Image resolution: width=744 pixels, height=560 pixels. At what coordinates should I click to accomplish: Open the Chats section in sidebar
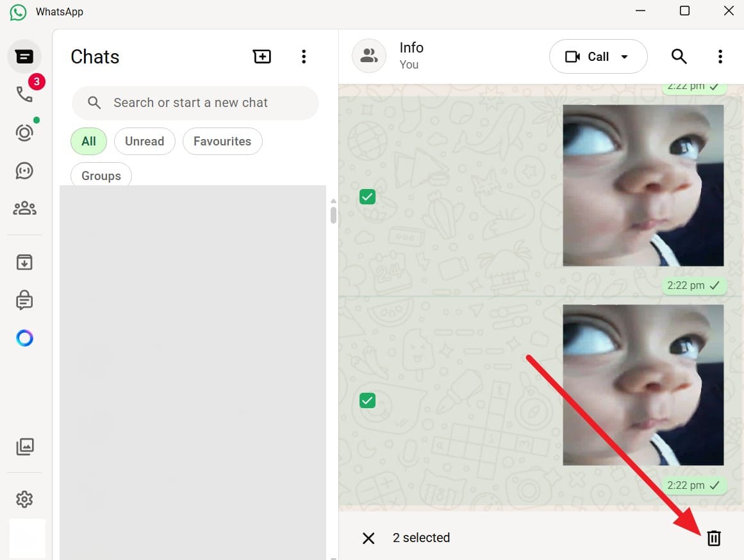click(x=24, y=56)
